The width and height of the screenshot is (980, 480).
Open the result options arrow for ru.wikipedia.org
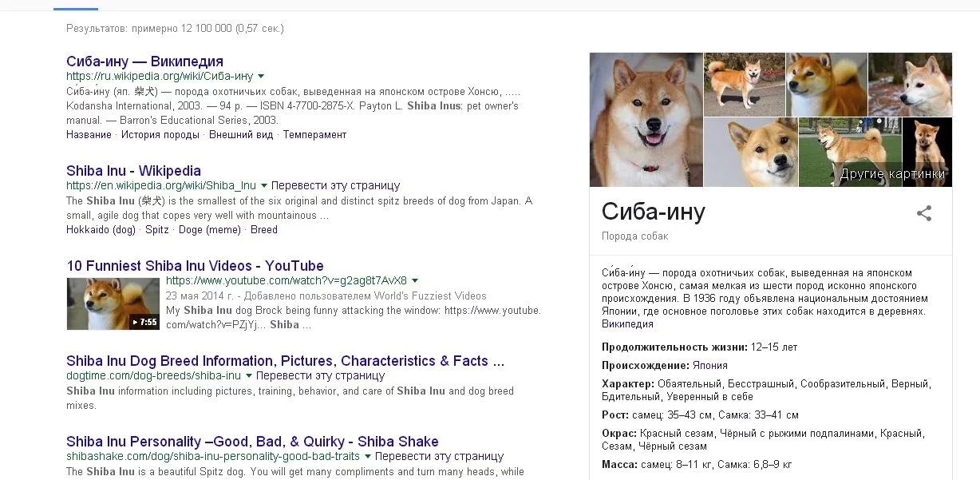point(260,76)
